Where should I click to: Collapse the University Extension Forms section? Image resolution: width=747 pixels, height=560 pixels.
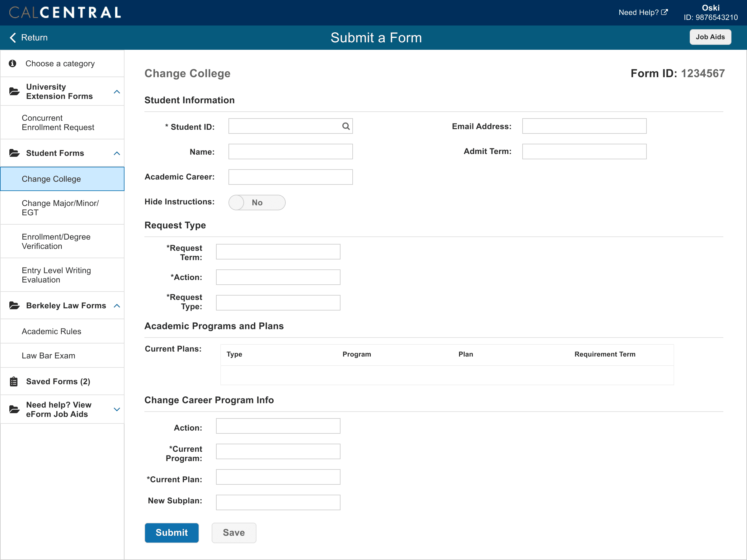point(117,92)
